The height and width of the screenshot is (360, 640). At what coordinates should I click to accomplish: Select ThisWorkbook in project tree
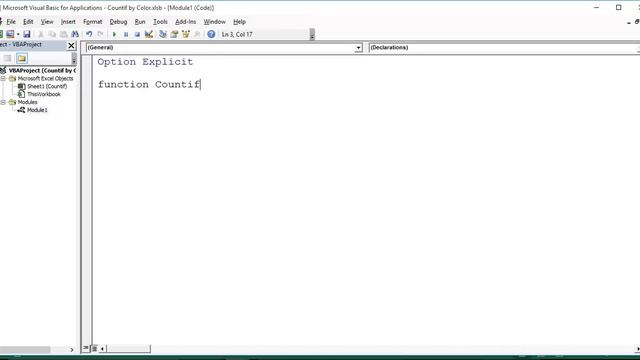(44, 94)
